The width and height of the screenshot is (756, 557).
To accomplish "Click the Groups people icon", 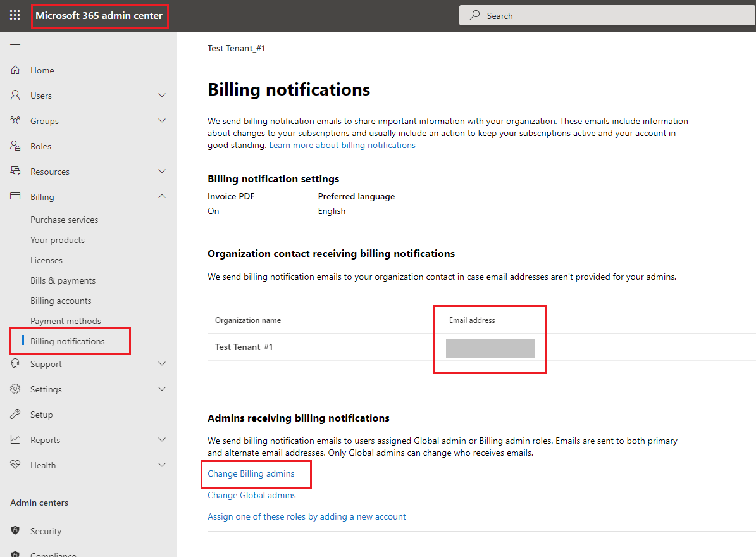I will (15, 120).
